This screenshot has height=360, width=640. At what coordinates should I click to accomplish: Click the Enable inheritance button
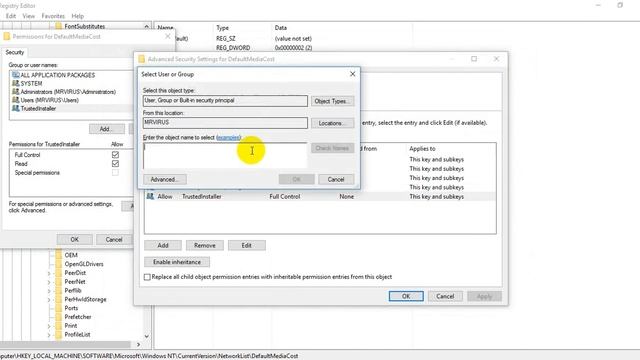177,262
